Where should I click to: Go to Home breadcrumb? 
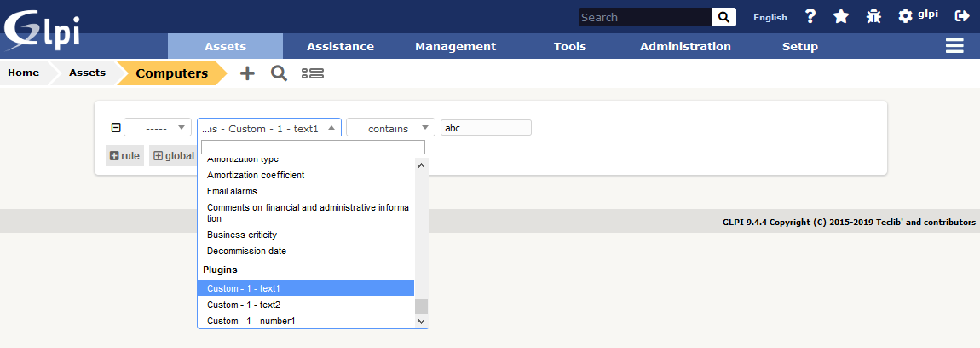(x=23, y=73)
